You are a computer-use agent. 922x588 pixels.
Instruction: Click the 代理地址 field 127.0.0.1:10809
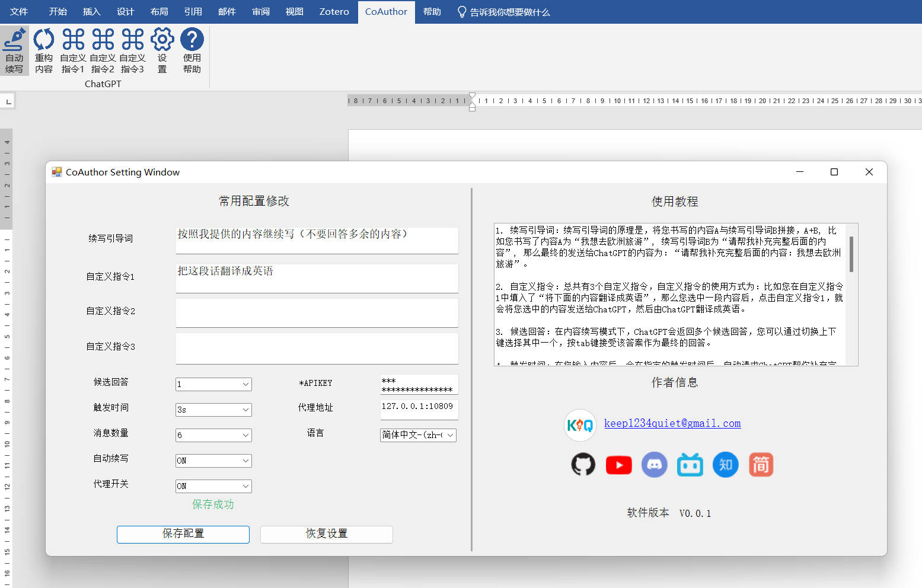[419, 410]
